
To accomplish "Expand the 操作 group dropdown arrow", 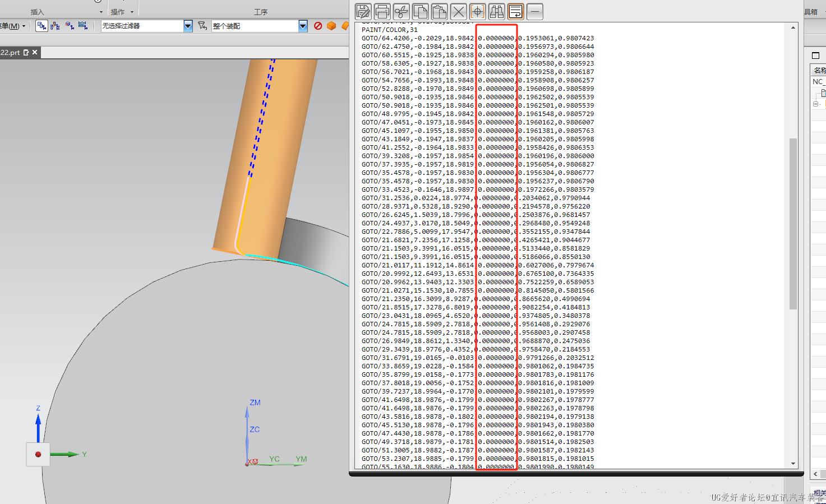I will (132, 12).
